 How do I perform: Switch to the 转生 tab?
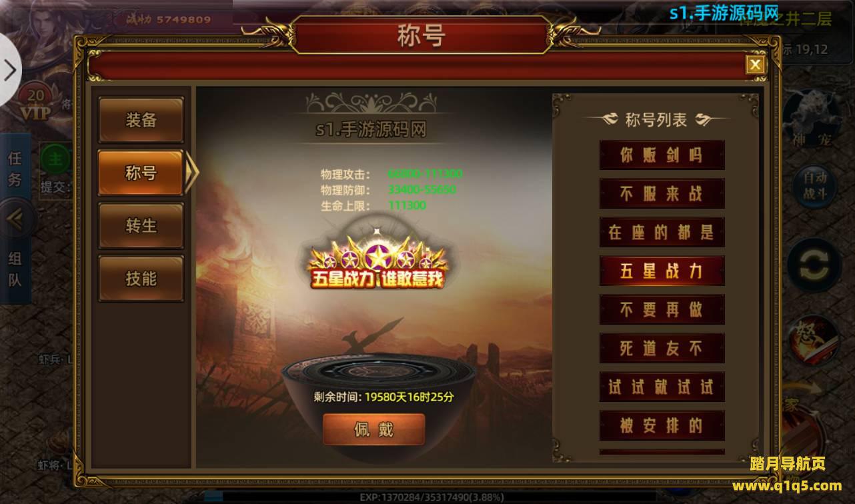tap(141, 225)
